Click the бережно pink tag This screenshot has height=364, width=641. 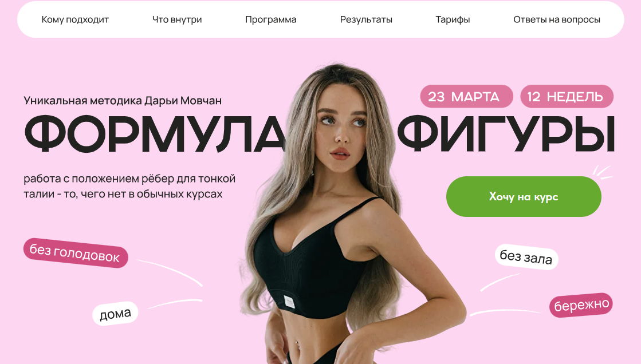pyautogui.click(x=581, y=304)
